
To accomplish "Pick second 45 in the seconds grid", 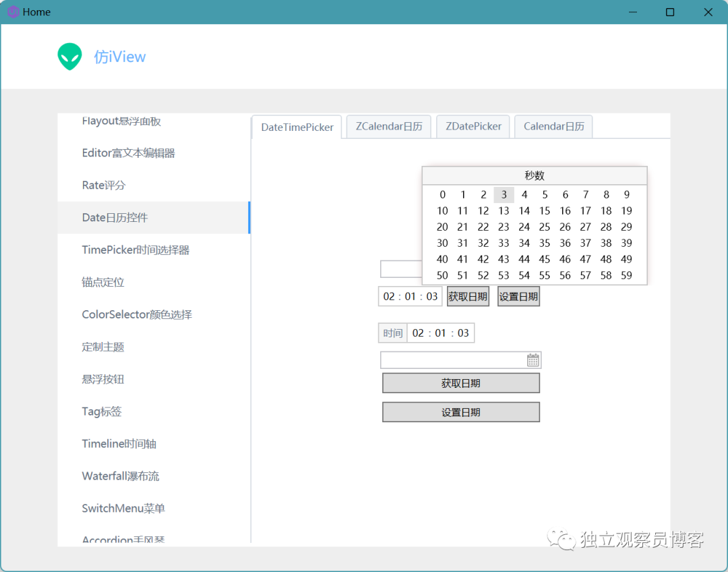I will 545,259.
